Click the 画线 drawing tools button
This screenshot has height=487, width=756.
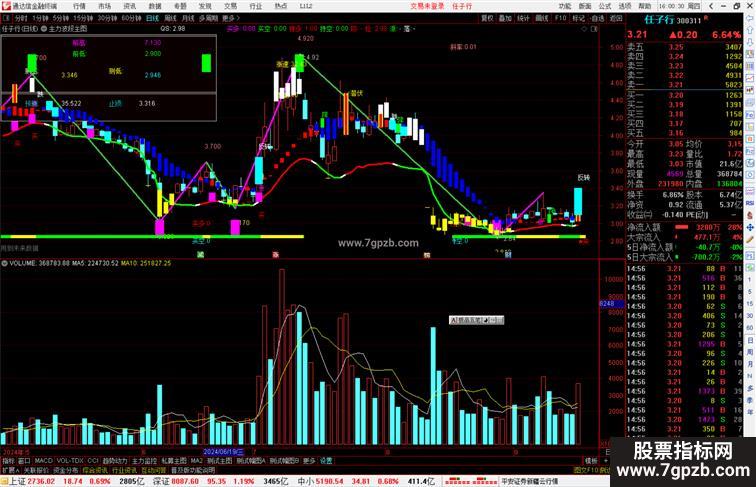pos(542,18)
